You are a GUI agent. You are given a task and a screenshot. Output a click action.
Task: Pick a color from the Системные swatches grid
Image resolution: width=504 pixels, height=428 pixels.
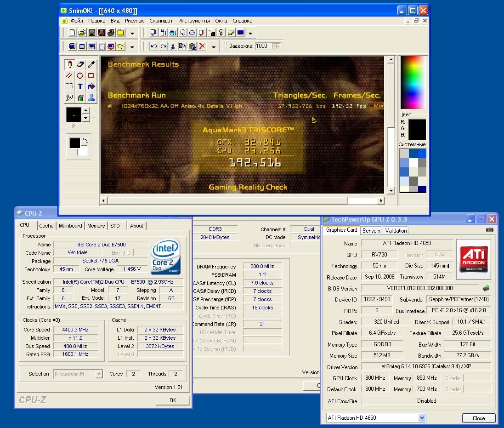413,171
